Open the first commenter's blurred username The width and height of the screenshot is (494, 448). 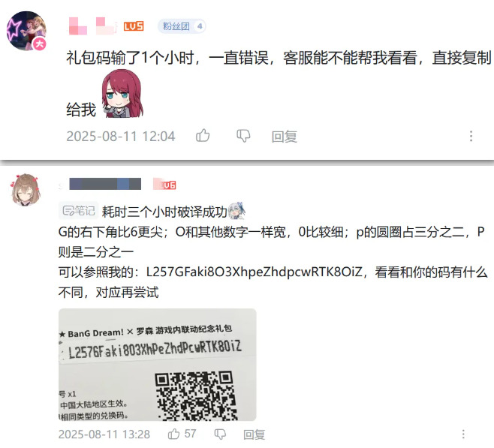pos(93,26)
